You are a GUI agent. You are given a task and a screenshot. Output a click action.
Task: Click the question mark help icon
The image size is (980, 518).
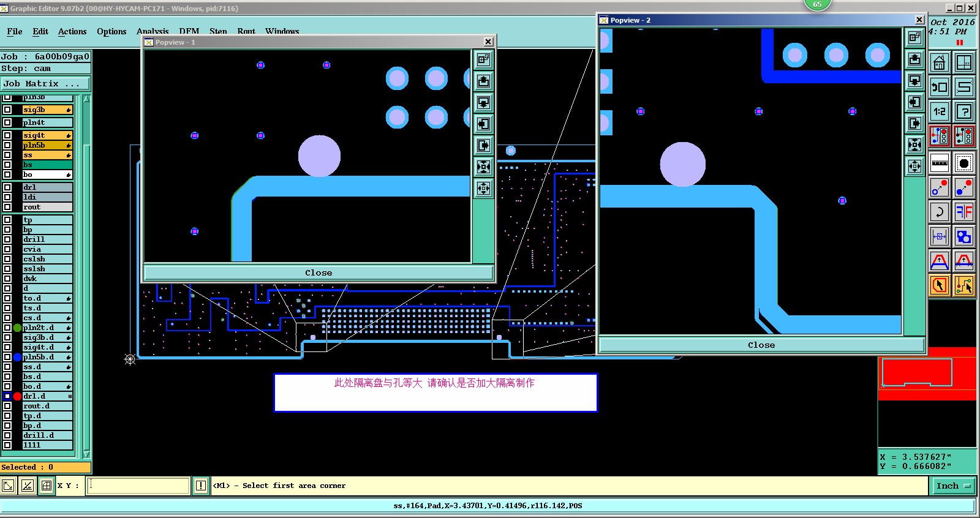964,111
